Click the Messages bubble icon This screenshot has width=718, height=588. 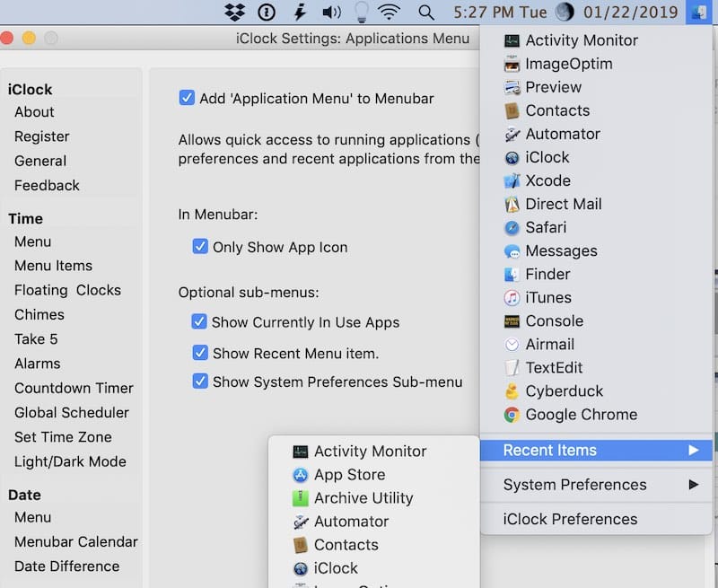(x=512, y=251)
